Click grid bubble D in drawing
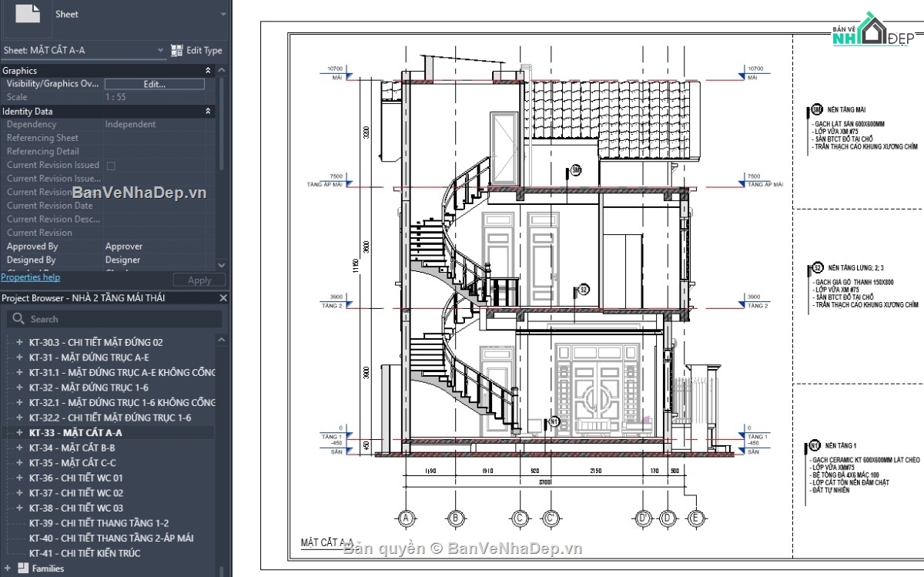 tap(668, 518)
